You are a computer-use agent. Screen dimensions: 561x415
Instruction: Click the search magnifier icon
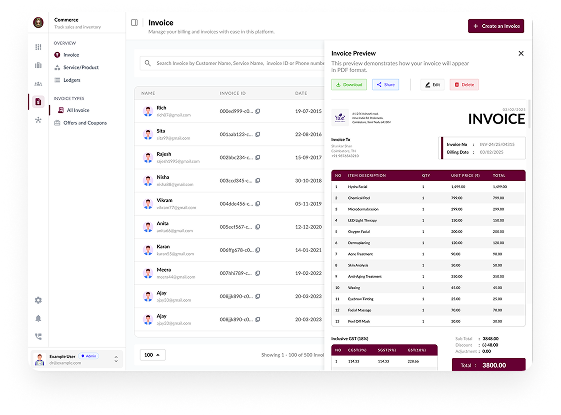point(148,63)
